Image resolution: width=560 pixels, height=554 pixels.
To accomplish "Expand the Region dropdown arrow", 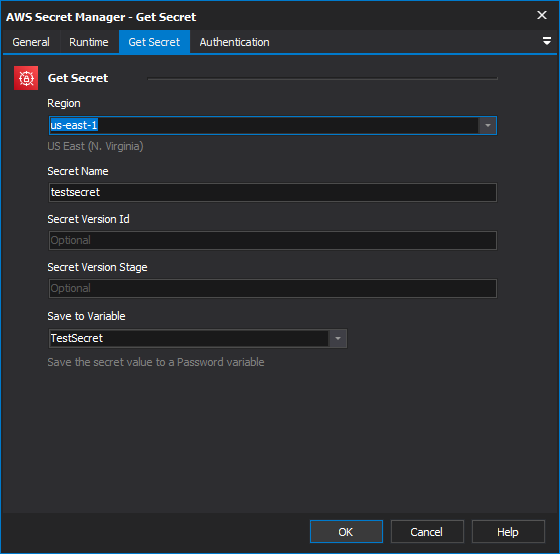I will (x=488, y=125).
